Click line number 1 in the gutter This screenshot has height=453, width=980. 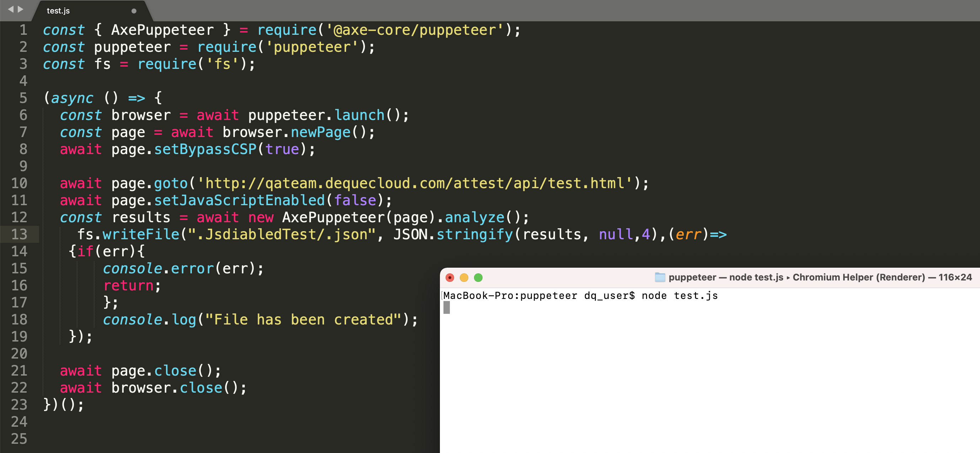23,29
